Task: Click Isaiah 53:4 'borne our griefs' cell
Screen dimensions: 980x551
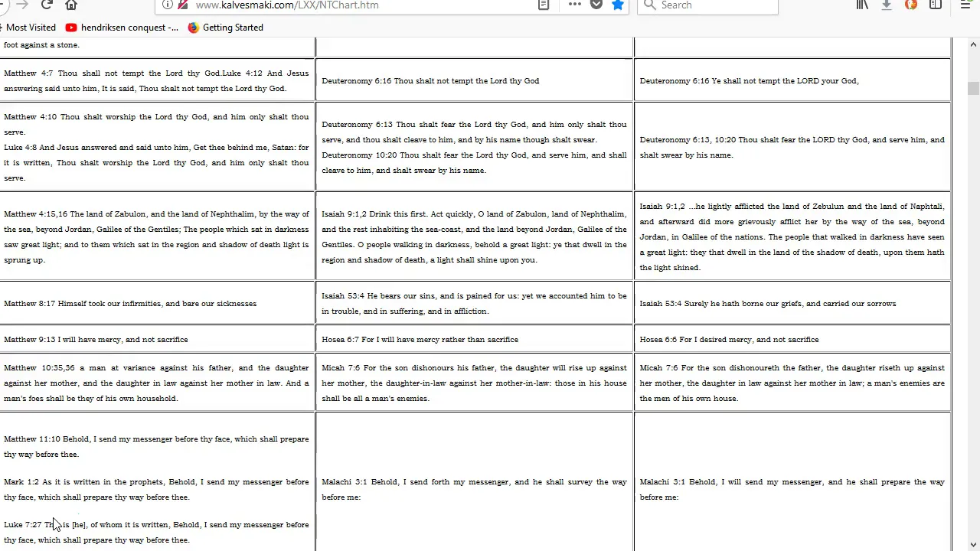Action: pos(792,303)
